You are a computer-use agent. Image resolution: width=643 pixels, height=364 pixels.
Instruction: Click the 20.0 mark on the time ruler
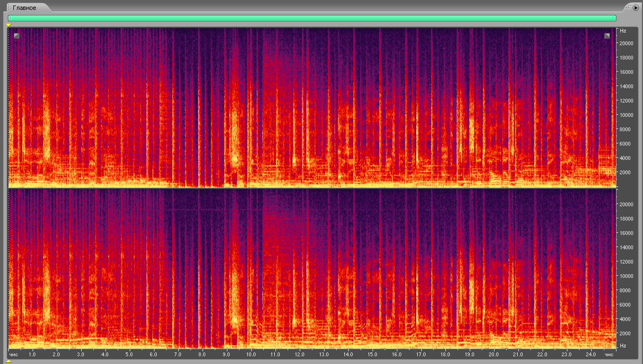494,355
